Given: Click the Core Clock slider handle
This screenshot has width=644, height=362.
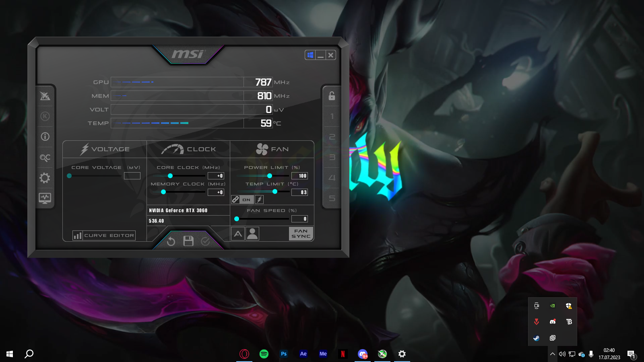Looking at the screenshot, I should coord(170,176).
